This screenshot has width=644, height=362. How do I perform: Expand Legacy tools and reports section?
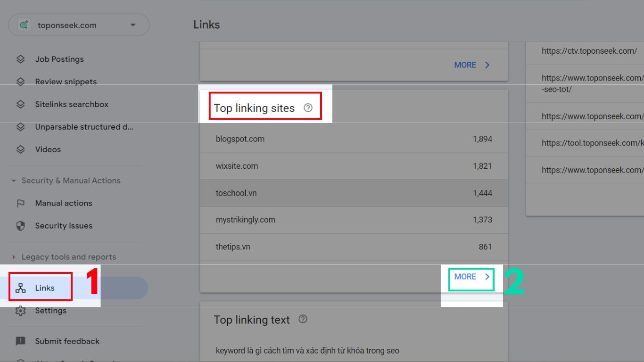[14, 257]
